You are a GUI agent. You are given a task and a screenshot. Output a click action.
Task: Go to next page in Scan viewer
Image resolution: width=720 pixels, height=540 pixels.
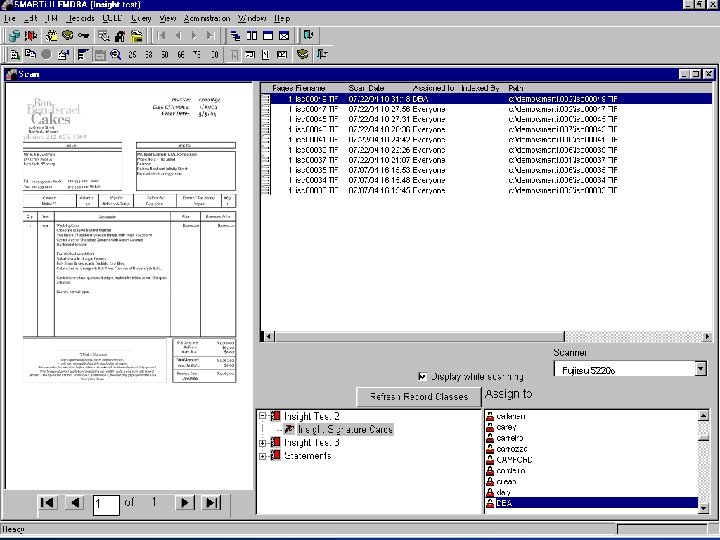[185, 503]
